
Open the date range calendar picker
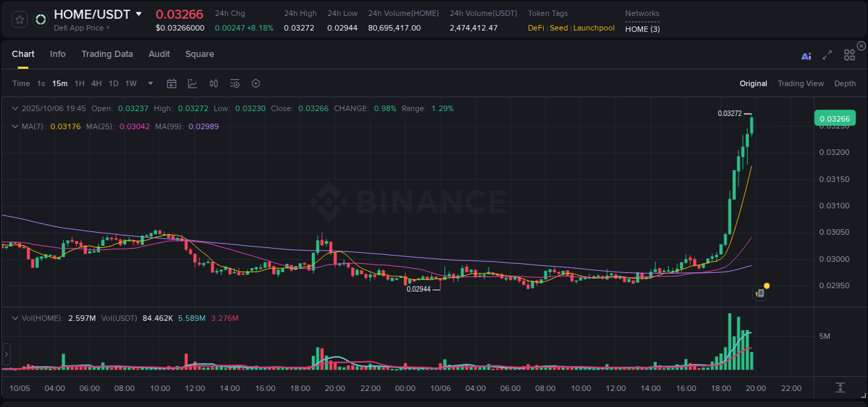point(172,83)
